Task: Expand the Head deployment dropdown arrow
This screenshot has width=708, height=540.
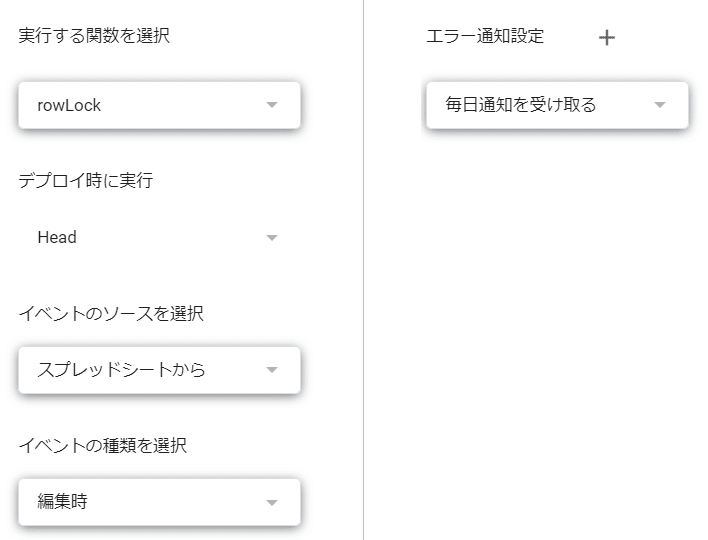Action: coord(272,237)
